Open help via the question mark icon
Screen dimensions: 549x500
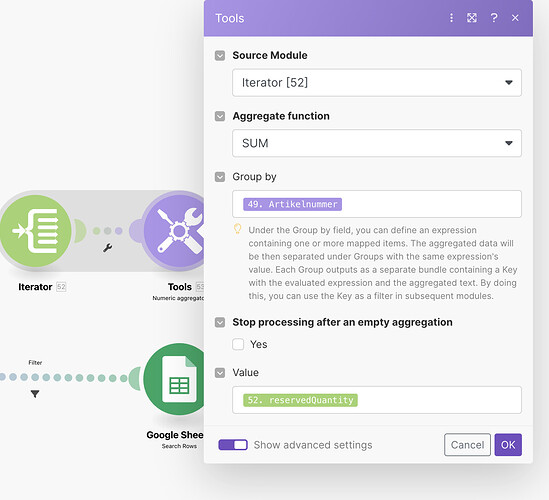494,18
